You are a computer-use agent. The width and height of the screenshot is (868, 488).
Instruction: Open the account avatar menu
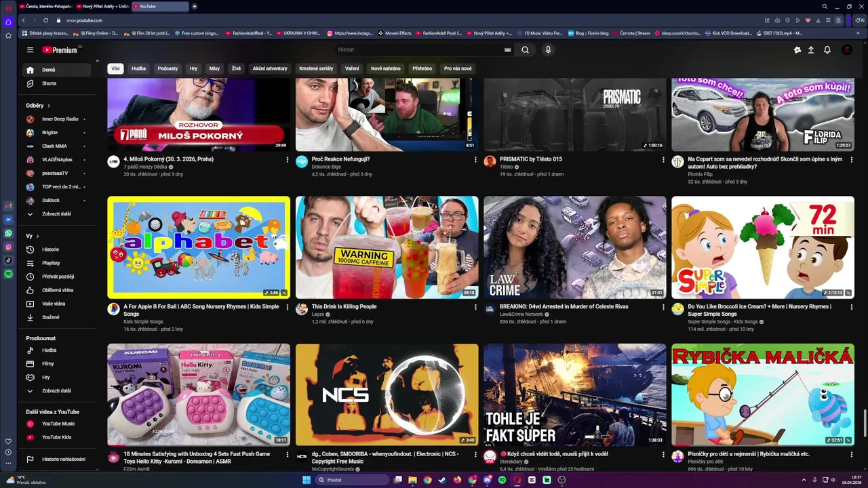846,49
